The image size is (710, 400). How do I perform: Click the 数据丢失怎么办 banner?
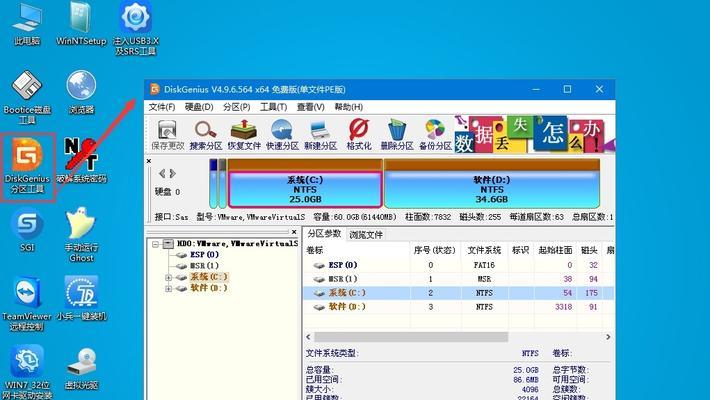pyautogui.click(x=534, y=134)
